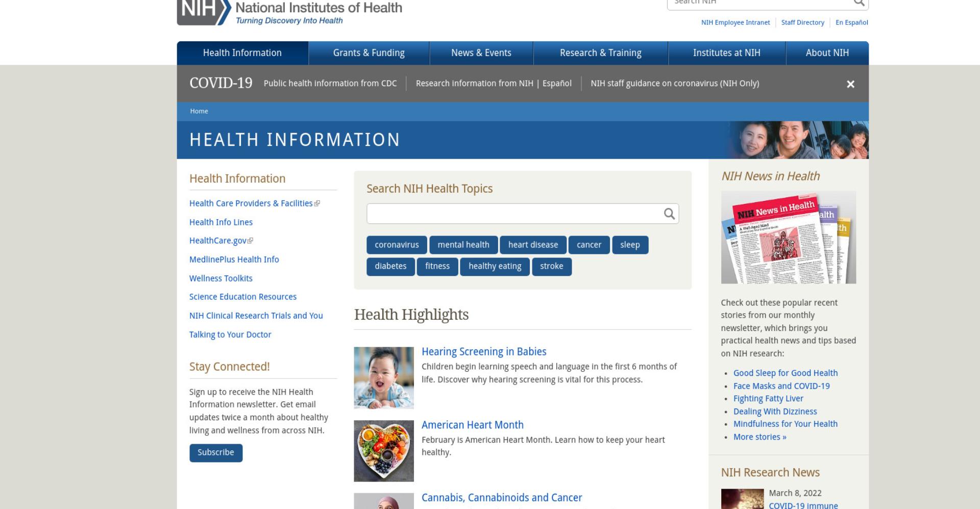
Task: Open Research information from NIH link
Action: (474, 83)
